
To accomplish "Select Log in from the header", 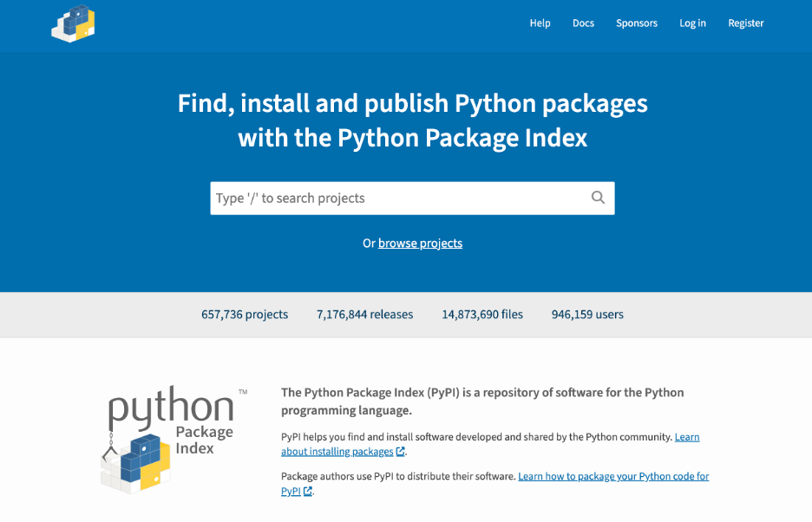I will click(x=692, y=23).
